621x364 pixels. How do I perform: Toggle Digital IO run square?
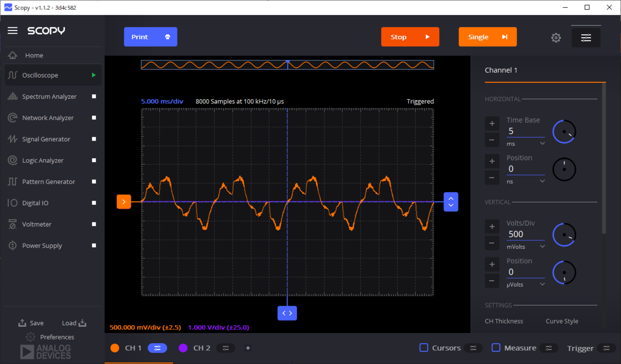[94, 203]
